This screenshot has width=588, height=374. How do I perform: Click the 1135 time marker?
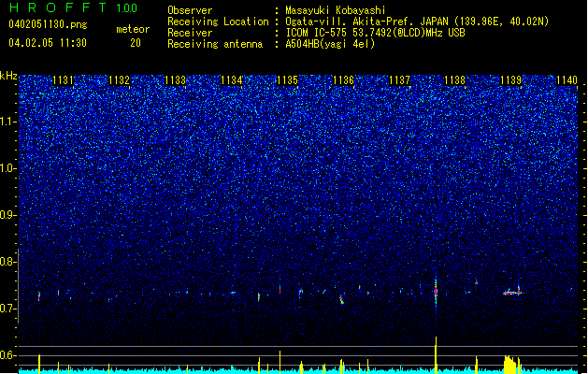point(287,79)
